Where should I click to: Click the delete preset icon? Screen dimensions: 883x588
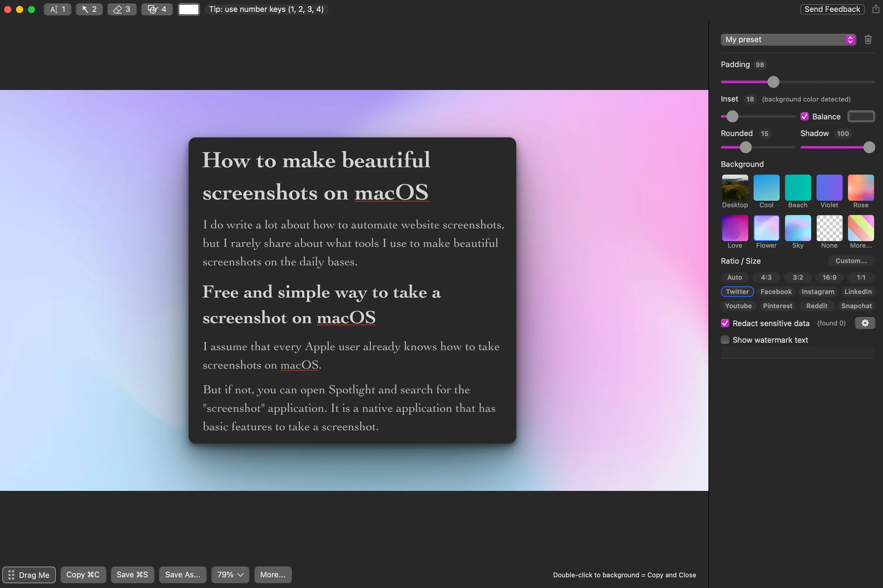(x=868, y=39)
